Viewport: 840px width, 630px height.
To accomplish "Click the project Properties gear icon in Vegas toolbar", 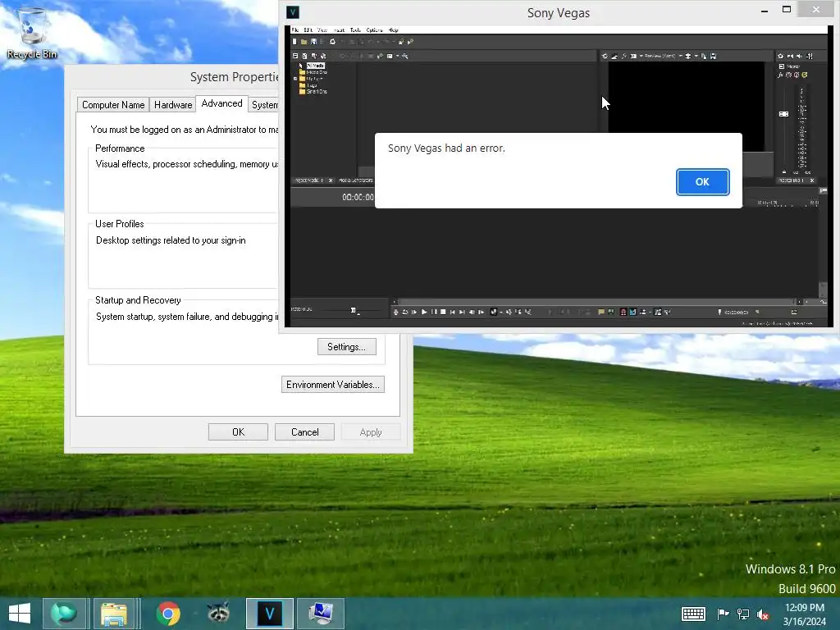I will click(333, 42).
